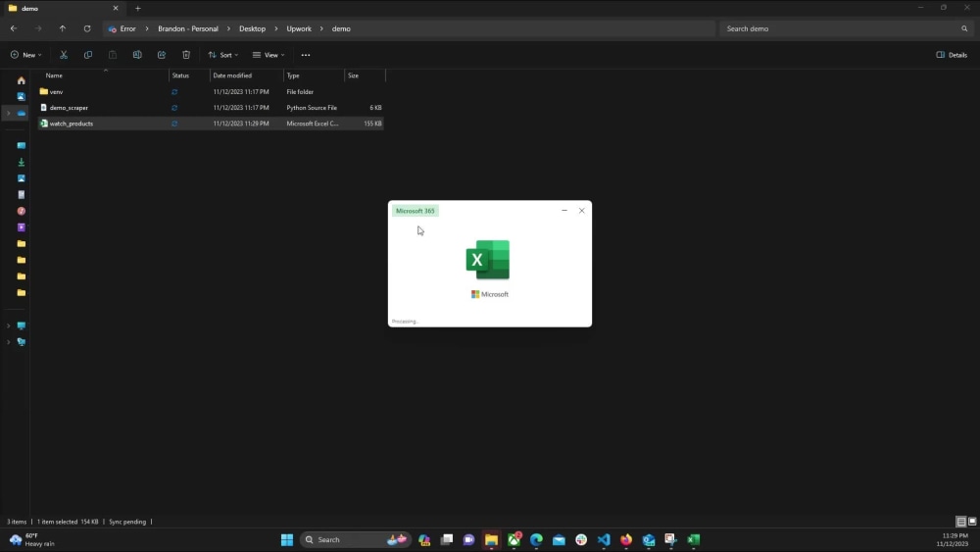Open the Videos shortcut in the sidebar

click(x=22, y=227)
